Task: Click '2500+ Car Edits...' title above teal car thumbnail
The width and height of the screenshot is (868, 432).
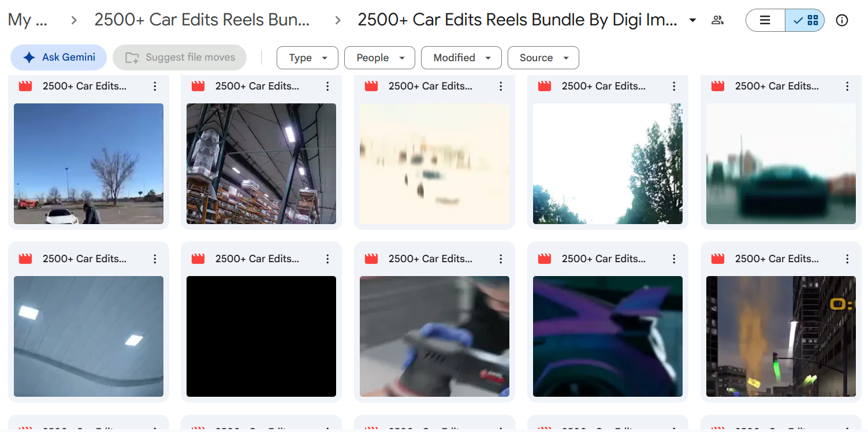Action: (x=777, y=86)
